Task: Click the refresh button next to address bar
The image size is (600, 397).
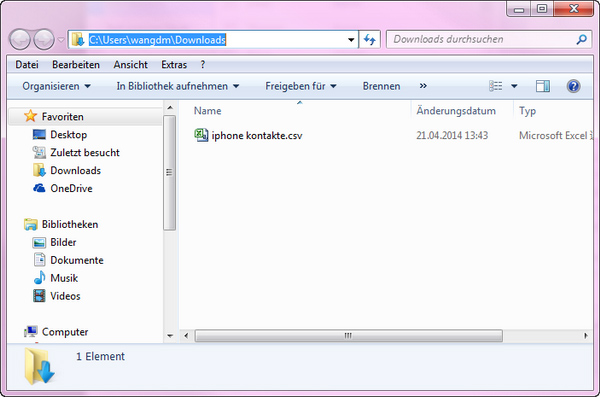Action: tap(370, 39)
